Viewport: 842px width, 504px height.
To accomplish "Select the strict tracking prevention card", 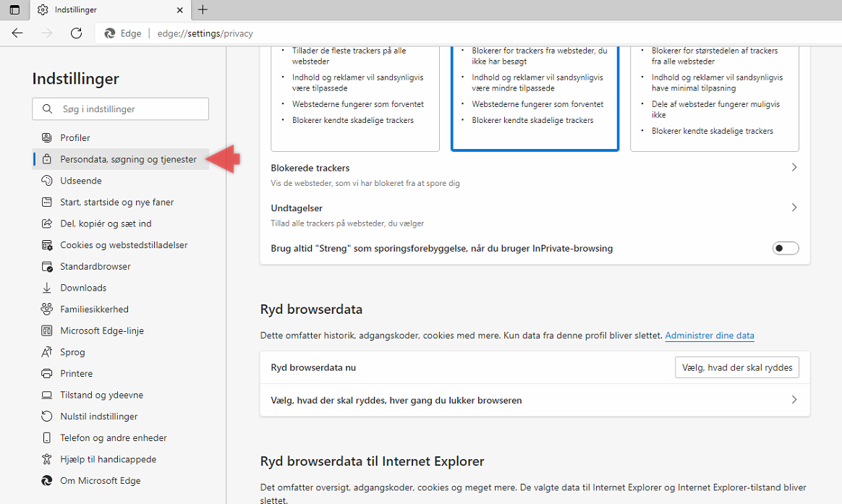I will click(x=714, y=98).
